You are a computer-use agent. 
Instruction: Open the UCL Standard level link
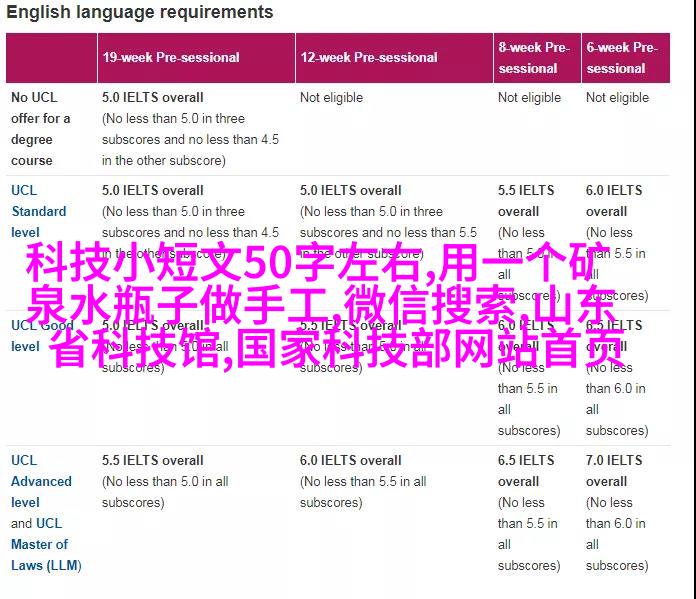39,211
